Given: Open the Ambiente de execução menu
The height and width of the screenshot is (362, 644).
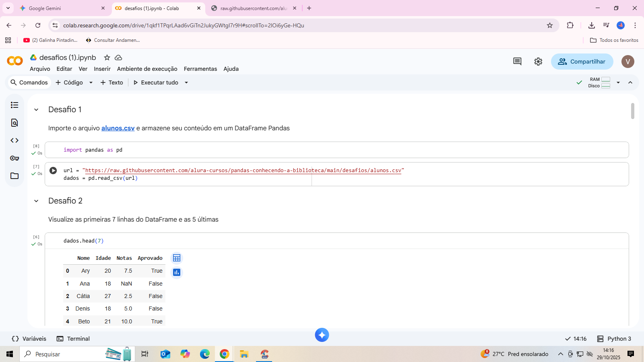Looking at the screenshot, I should pos(147,69).
